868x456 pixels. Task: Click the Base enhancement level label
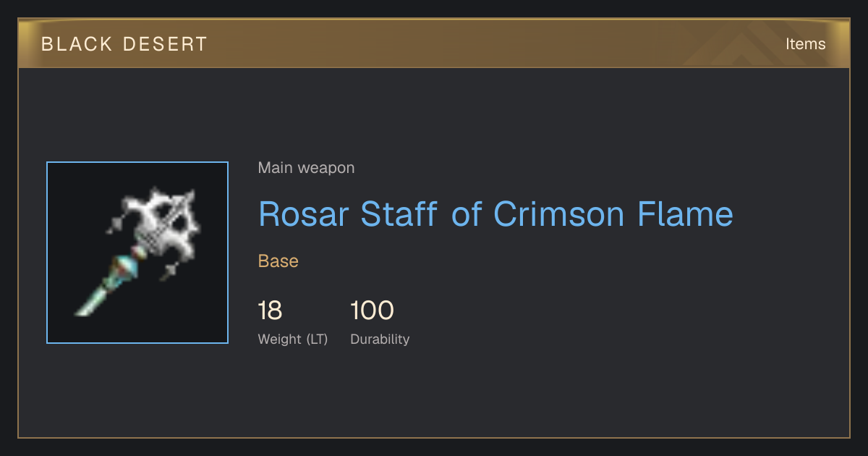(278, 261)
